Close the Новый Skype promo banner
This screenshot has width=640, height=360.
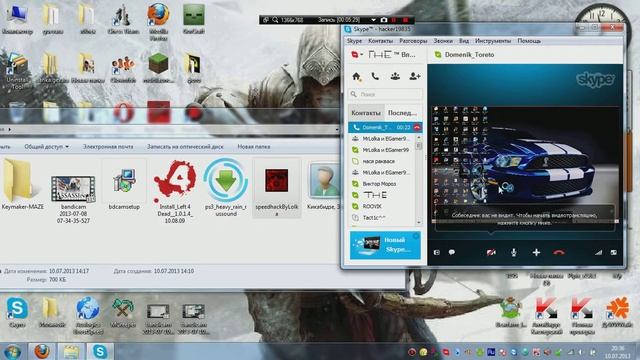coord(416,236)
